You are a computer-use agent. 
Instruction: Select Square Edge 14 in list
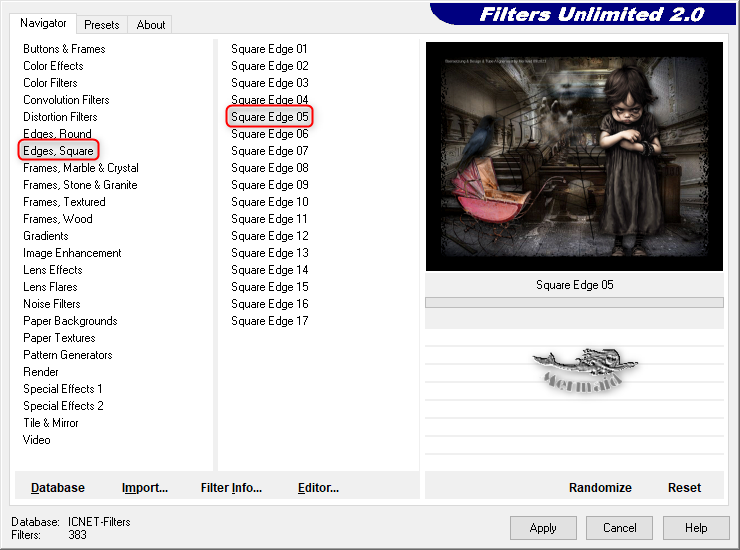click(270, 270)
